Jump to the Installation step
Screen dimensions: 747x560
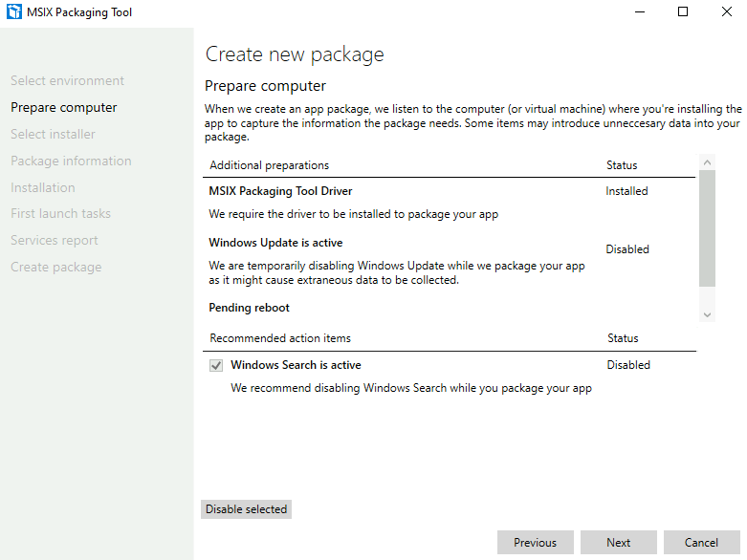[43, 187]
